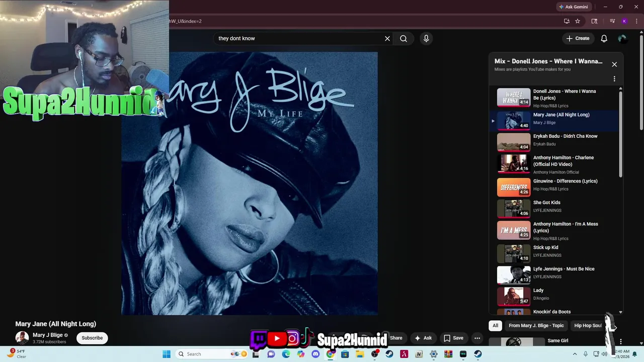
Task: Clear the YouTube search box text
Action: coord(387,38)
